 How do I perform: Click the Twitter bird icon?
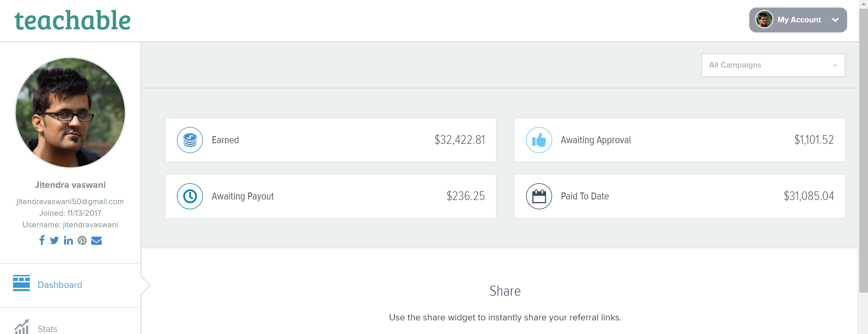54,240
